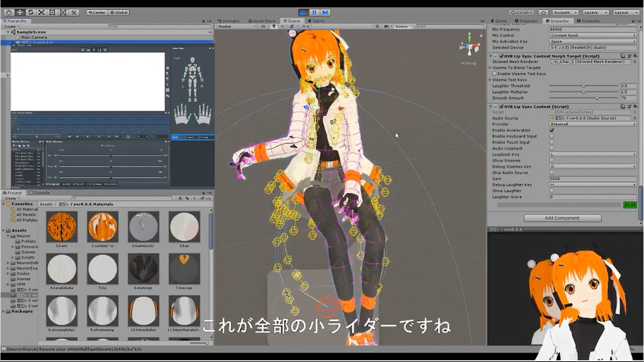Viewport: 644px width, 362px height.
Task: Open help icon for OVR Lip Sync Context Morph Target
Action: [623, 56]
